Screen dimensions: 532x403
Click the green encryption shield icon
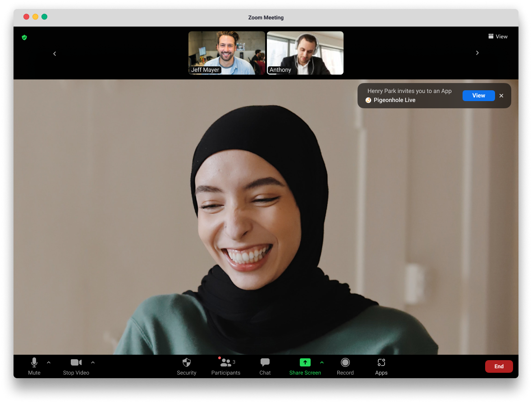click(24, 37)
